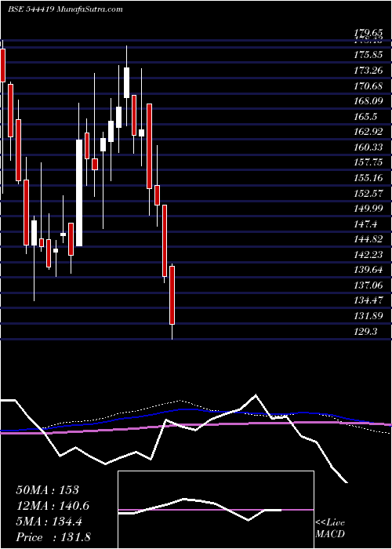Click the 144.82 price axis label
The width and height of the screenshot is (392, 549).
coord(368,239)
